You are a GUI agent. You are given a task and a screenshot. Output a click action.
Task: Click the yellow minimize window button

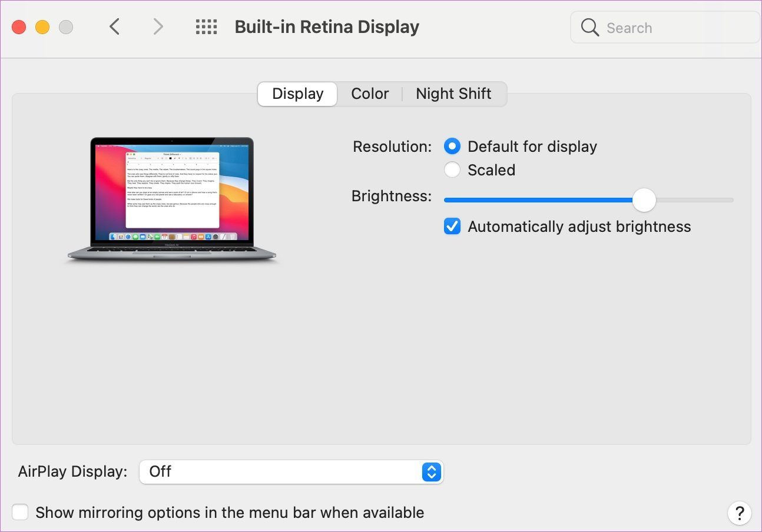click(x=42, y=27)
